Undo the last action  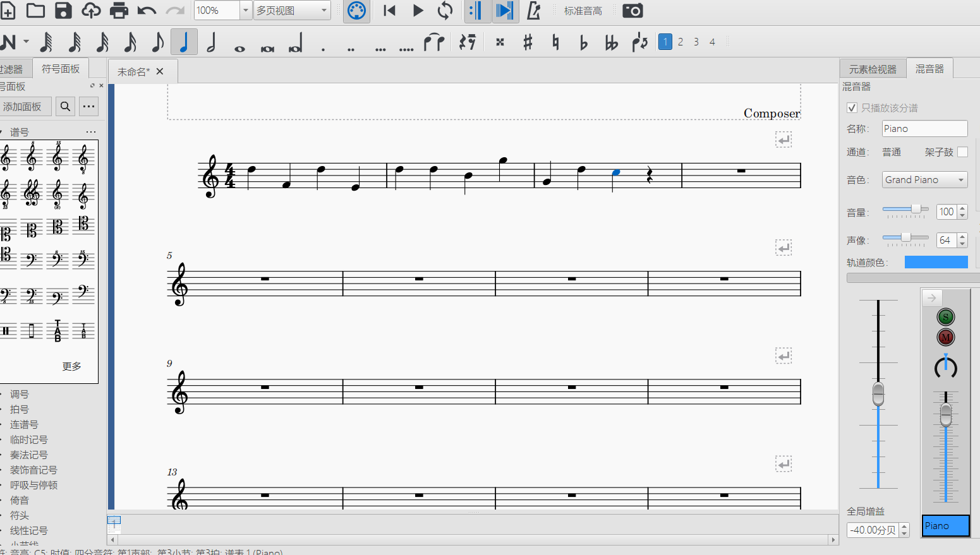(x=147, y=10)
